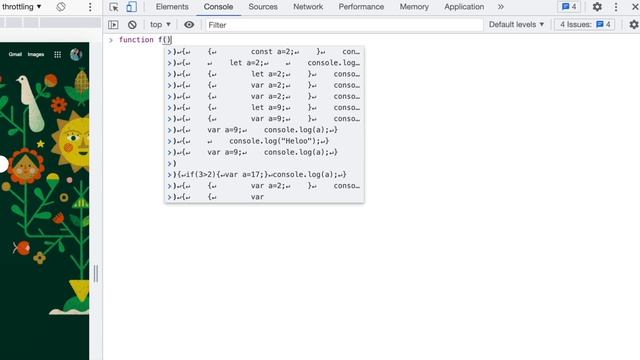The height and width of the screenshot is (360, 640).
Task: Select the suggestion showing only a closing parenthesis
Action: (264, 163)
